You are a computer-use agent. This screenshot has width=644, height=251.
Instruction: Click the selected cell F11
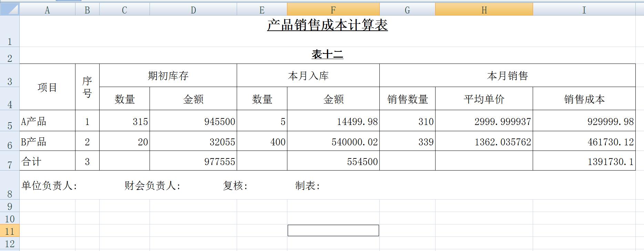(333, 230)
